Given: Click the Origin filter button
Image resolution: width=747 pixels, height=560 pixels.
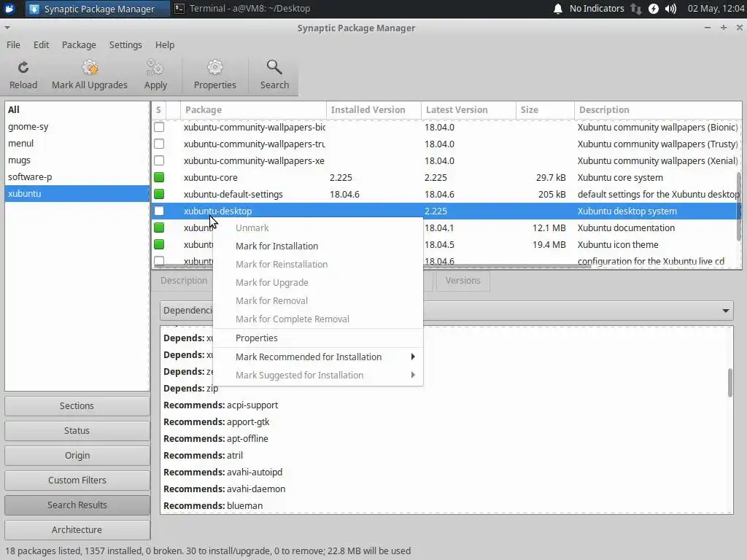Looking at the screenshot, I should point(77,455).
